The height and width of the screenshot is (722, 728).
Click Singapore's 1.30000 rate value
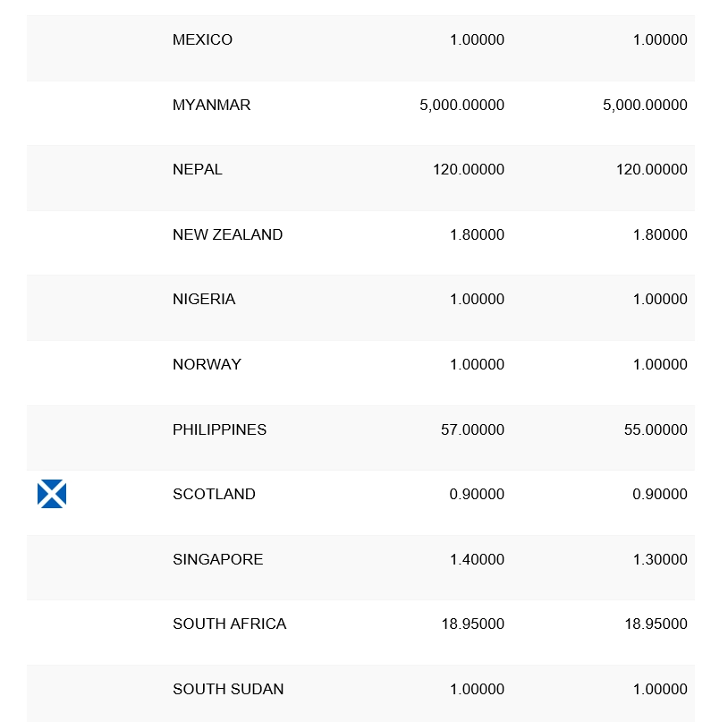point(660,560)
